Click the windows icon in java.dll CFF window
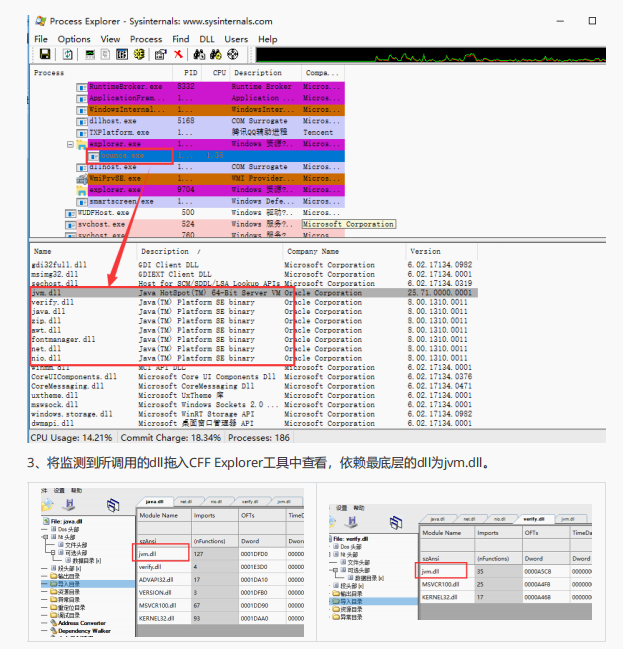Screen dimensions: 623x649 coord(113,505)
